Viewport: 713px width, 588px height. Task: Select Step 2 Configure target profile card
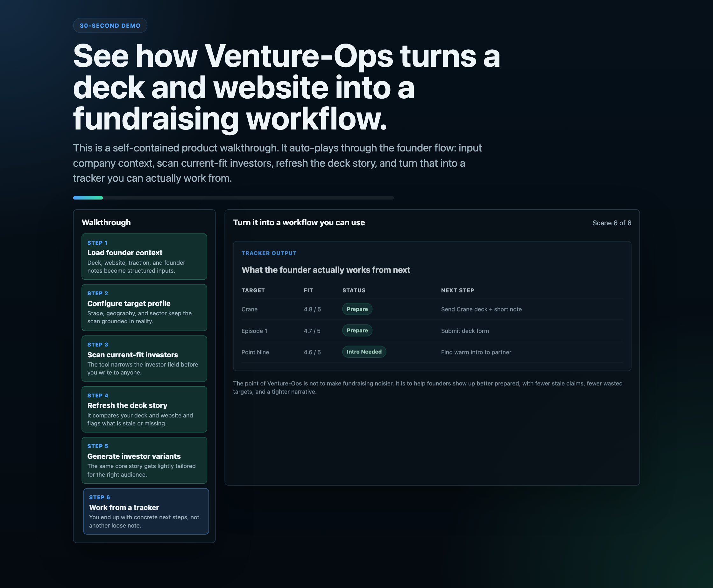[x=144, y=308]
